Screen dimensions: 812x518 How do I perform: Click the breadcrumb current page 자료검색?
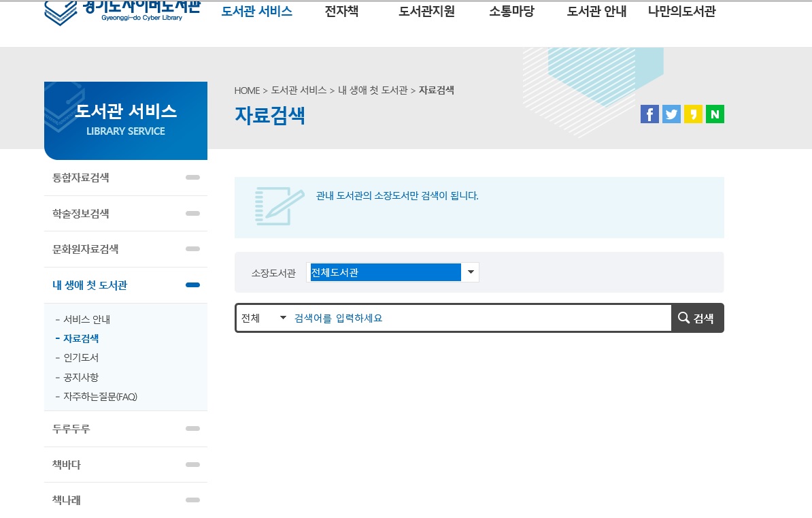(x=436, y=91)
